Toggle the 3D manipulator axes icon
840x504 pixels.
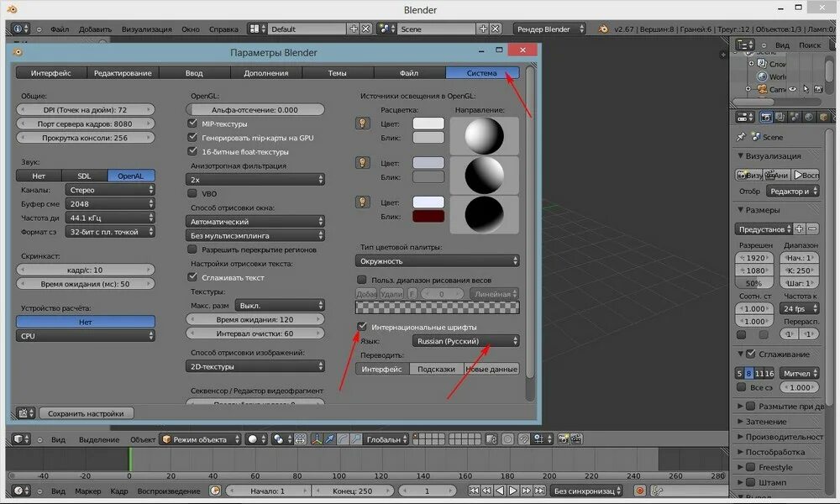[x=317, y=439]
